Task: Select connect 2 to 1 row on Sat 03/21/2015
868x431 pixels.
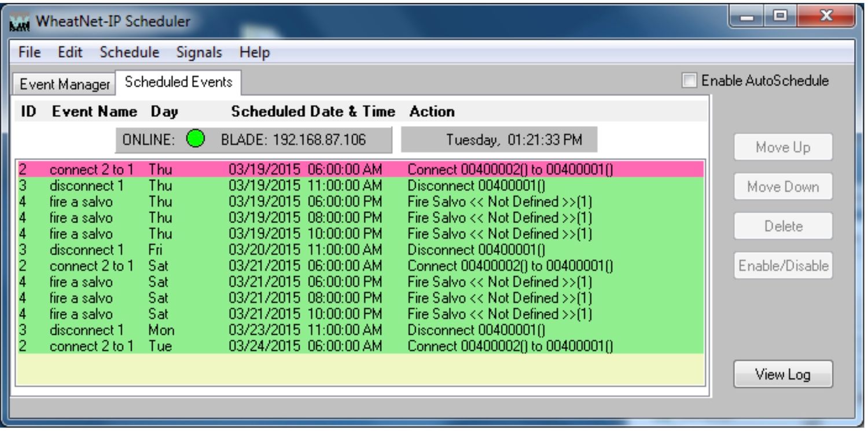Action: point(360,266)
